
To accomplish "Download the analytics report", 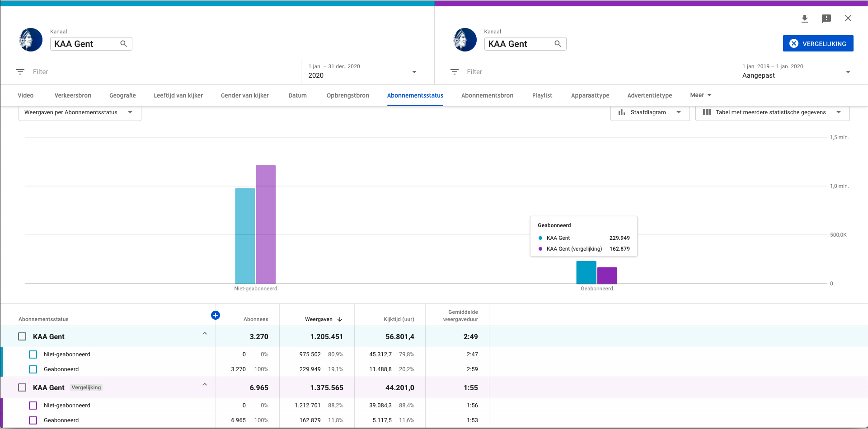I will tap(804, 19).
